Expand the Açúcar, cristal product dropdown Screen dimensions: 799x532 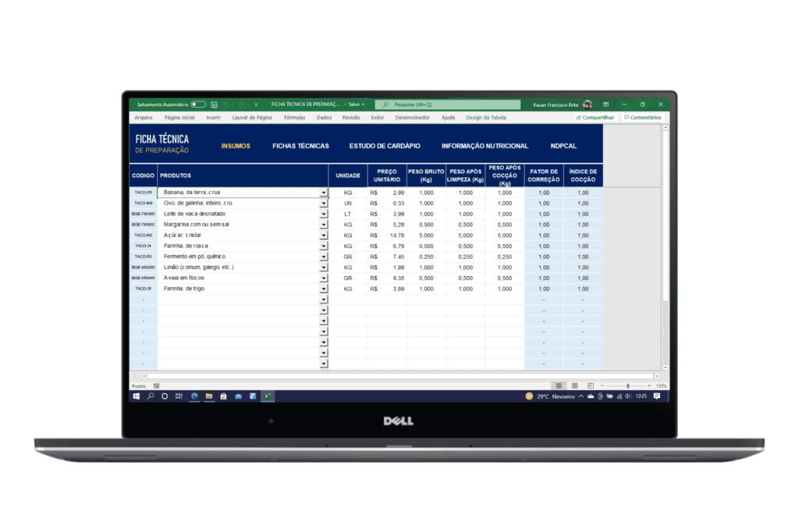tap(324, 236)
